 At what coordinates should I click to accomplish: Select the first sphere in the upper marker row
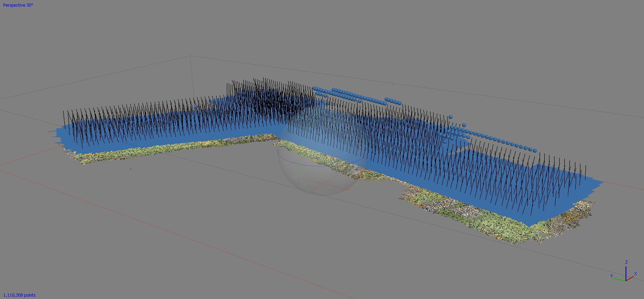pyautogui.click(x=315, y=89)
